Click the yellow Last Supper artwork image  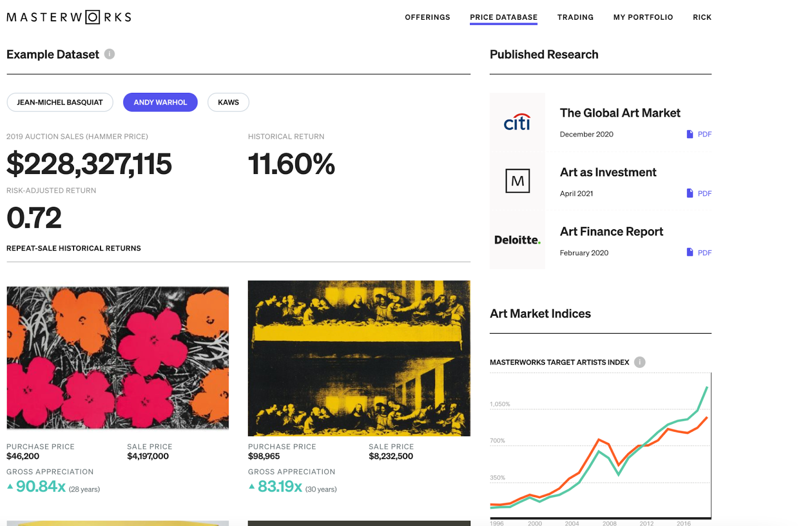[x=359, y=358]
